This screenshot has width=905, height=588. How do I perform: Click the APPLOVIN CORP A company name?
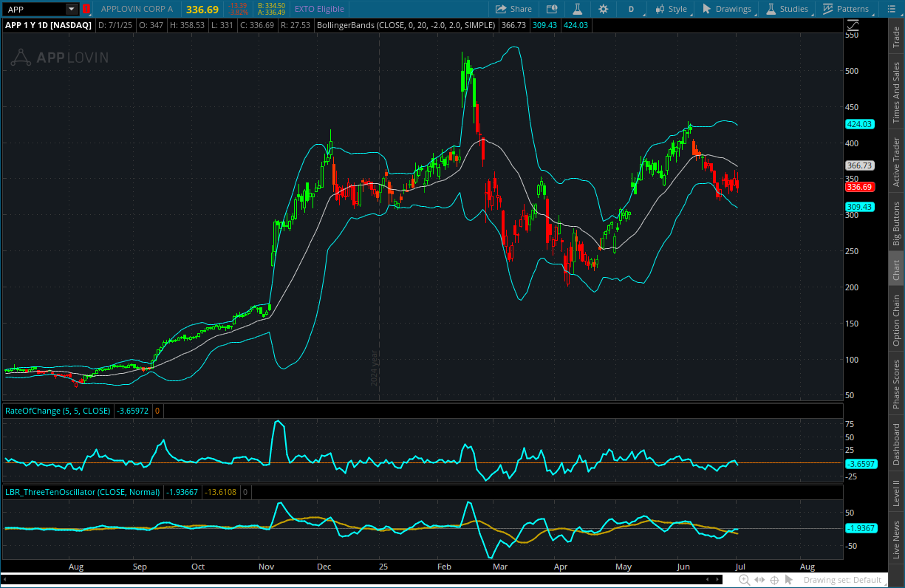click(x=137, y=9)
